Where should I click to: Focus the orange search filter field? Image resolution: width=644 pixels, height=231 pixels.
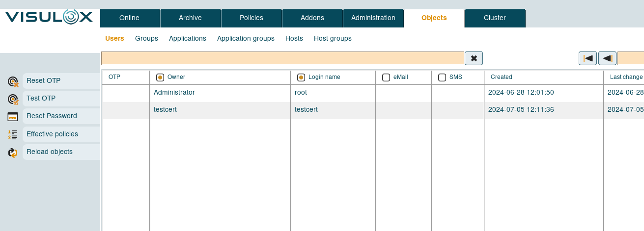282,58
